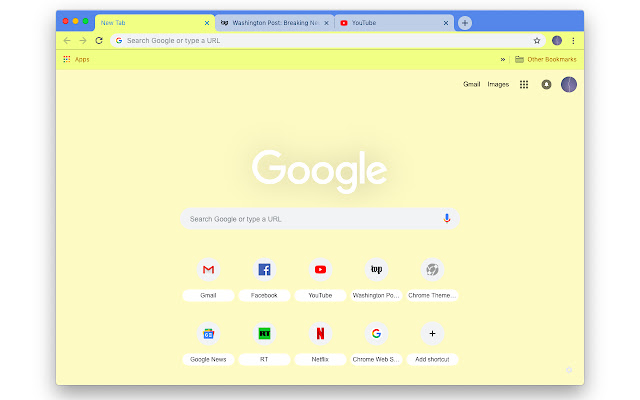Open the customize page gear icon

(x=569, y=370)
